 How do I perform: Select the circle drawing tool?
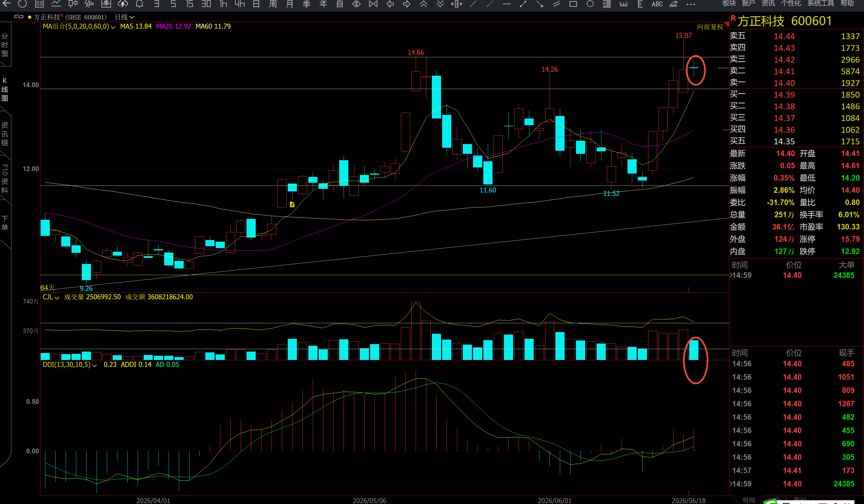tap(590, 4)
